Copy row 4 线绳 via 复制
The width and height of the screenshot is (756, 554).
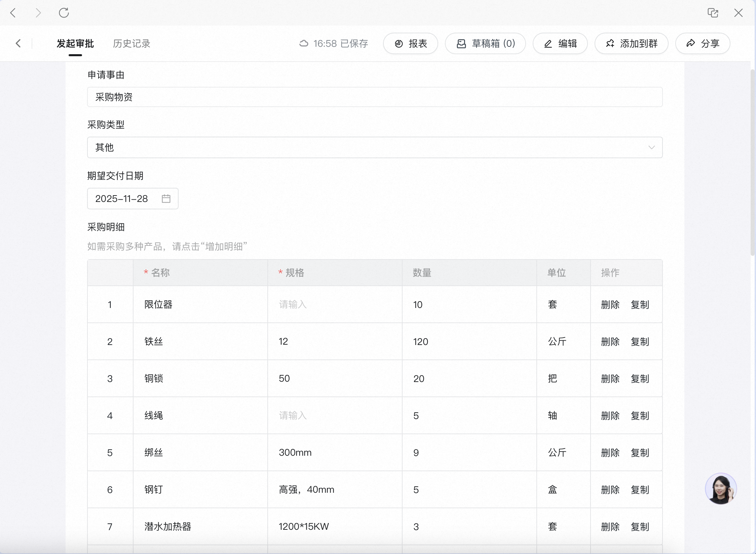(x=640, y=416)
